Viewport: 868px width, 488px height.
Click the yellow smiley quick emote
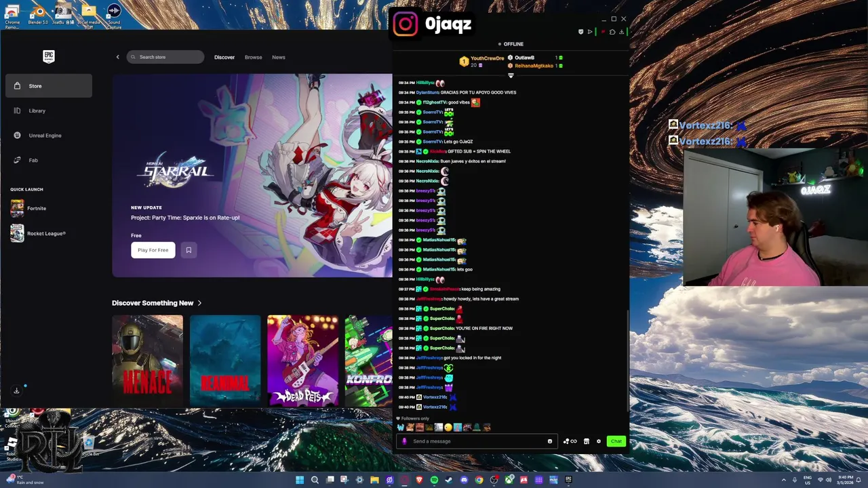coord(448,427)
